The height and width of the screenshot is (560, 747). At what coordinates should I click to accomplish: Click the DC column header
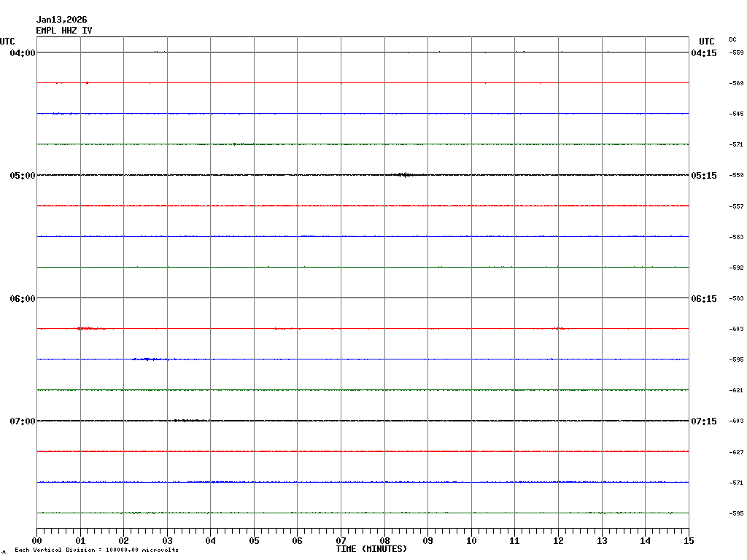click(732, 39)
